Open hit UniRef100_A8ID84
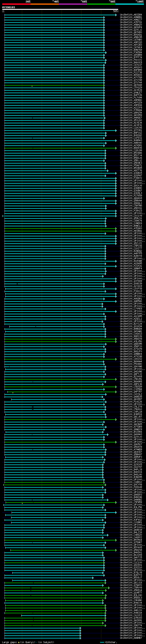Screen dimensions: 146x644 click(x=131, y=15)
